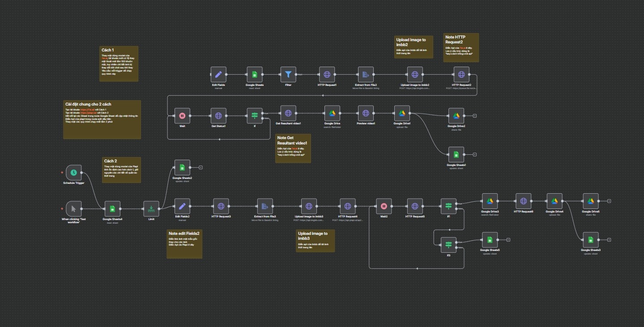644x327 pixels.
Task: Click plus connector after Google Drive2
Action: 474,115
